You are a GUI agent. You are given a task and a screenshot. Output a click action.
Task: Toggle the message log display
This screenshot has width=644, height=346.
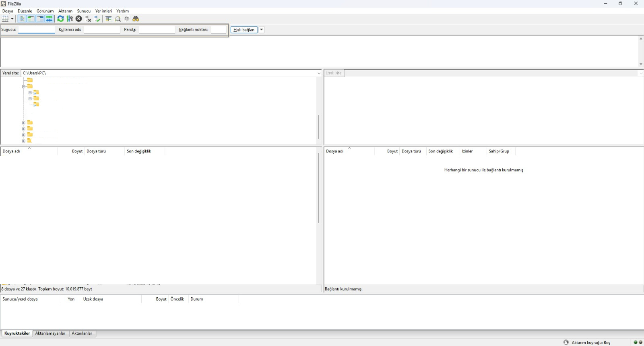click(22, 19)
